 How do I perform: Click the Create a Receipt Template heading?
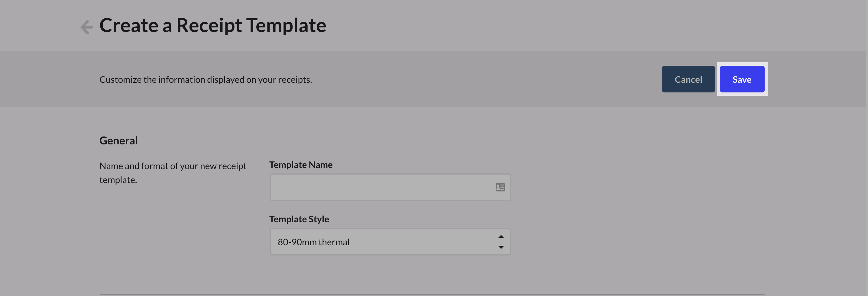[213, 25]
